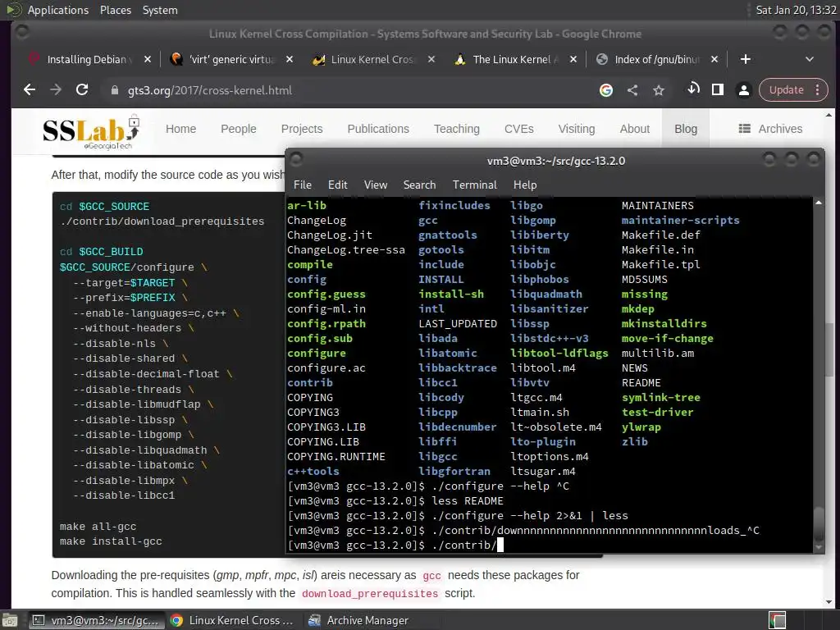
Task: Click 'contrib' directory in terminal listing
Action: (309, 382)
